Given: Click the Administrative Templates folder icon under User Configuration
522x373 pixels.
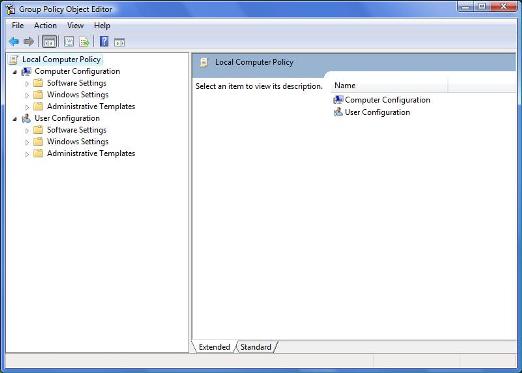Looking at the screenshot, I should 38,153.
